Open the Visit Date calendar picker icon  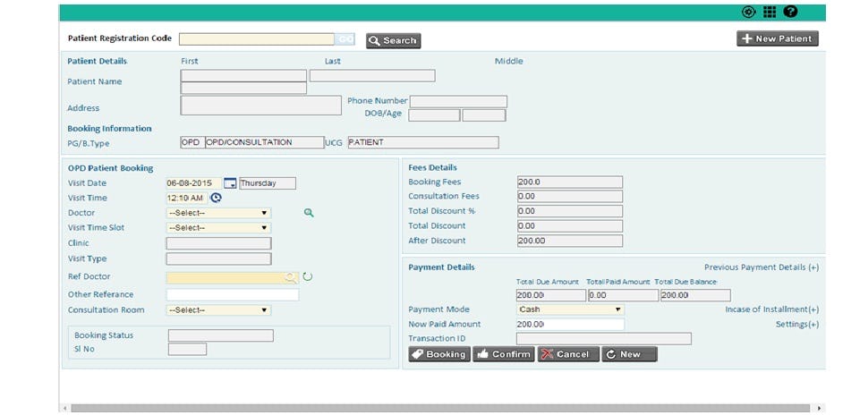[230, 183]
